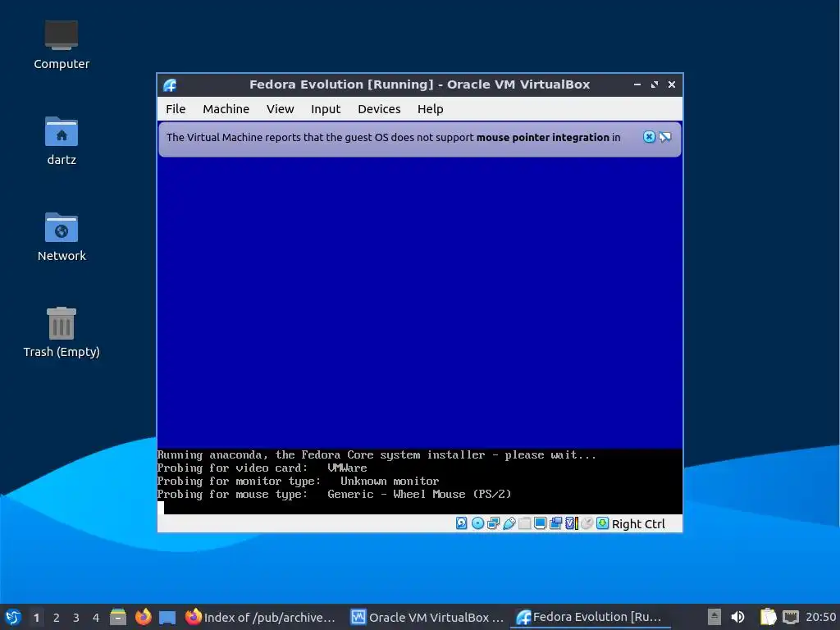This screenshot has height=630, width=840.
Task: Open the network adapters indicator
Action: pyautogui.click(x=493, y=523)
